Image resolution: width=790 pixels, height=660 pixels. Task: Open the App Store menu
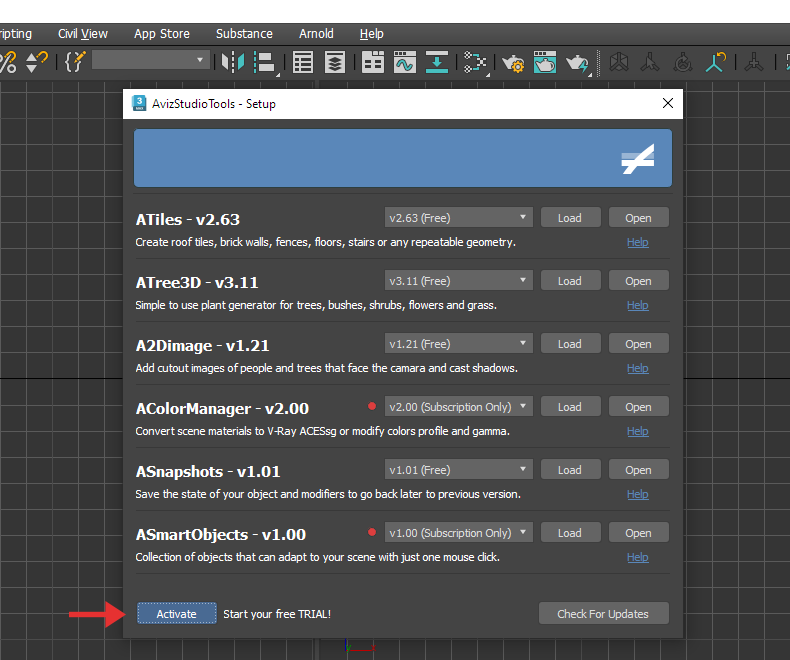(162, 34)
